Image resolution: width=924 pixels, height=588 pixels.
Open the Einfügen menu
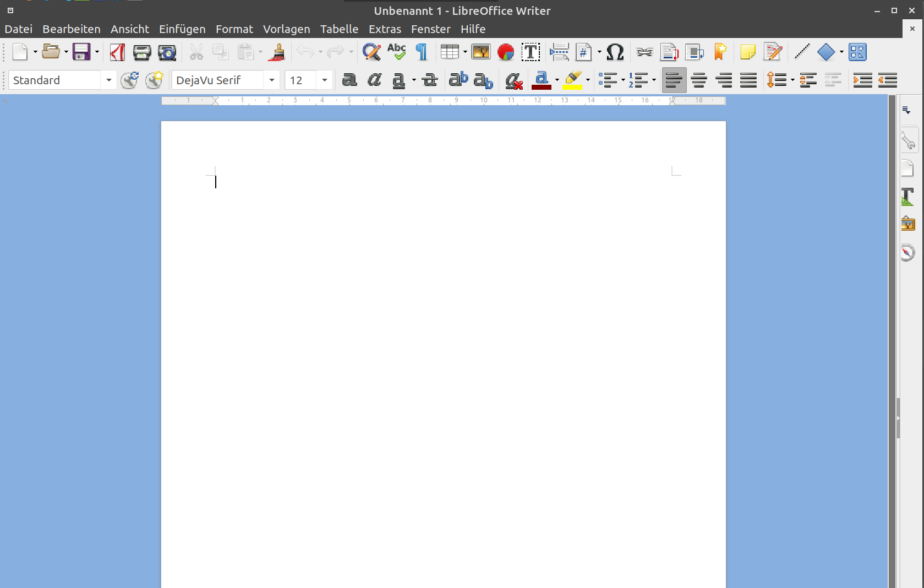pyautogui.click(x=182, y=29)
